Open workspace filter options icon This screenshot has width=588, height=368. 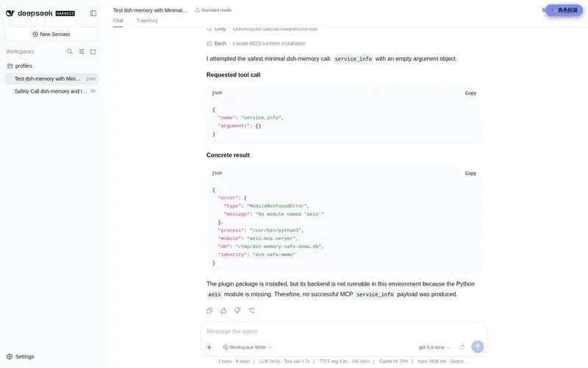click(82, 52)
